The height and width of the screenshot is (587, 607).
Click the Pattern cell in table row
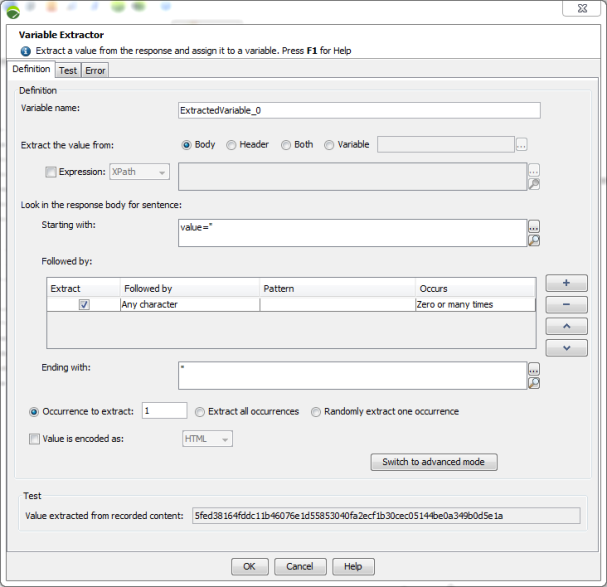tap(338, 305)
